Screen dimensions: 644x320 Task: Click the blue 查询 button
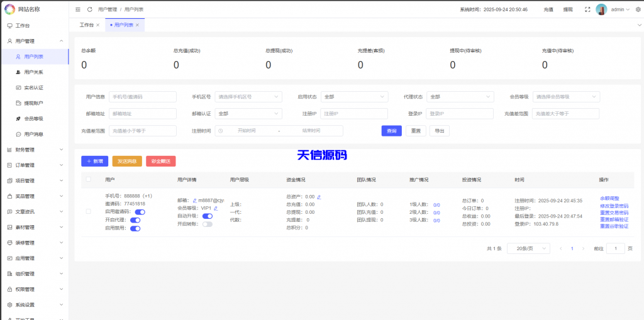[x=391, y=131]
